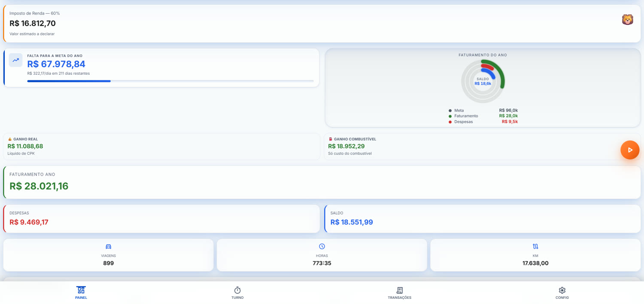Click the Turno stopwatch icon
The height and width of the screenshot is (304, 644).
237,290
